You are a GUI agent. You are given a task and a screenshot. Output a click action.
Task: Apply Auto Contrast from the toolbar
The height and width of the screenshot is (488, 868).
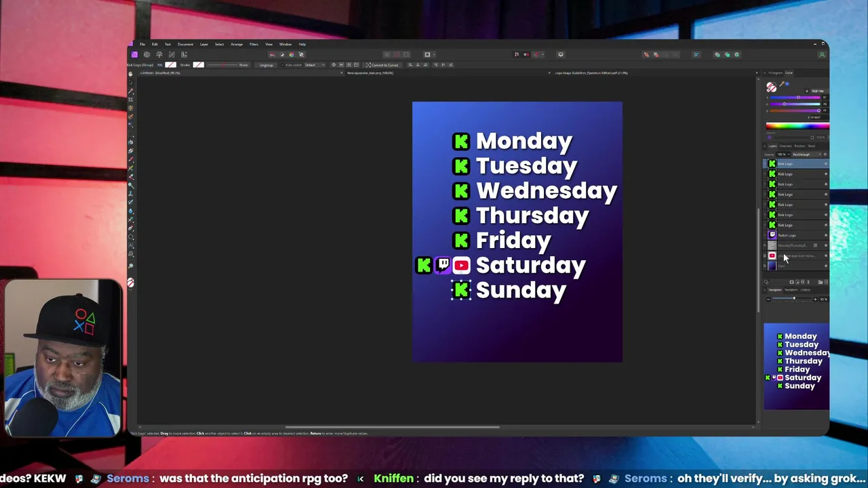[x=282, y=54]
